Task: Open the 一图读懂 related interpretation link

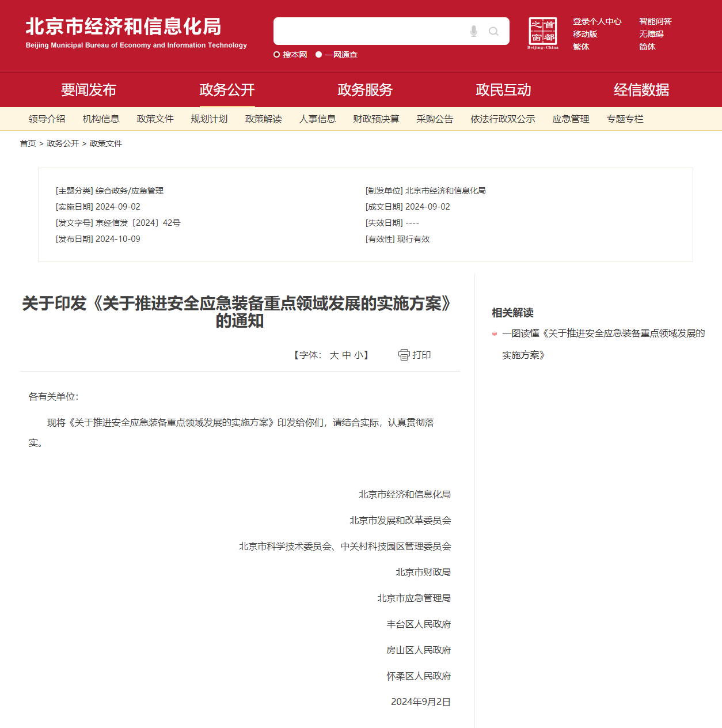Action: (603, 333)
